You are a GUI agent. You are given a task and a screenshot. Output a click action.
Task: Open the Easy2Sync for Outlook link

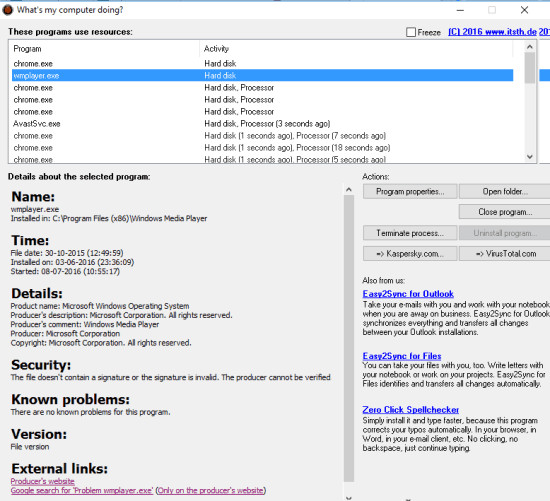408,294
